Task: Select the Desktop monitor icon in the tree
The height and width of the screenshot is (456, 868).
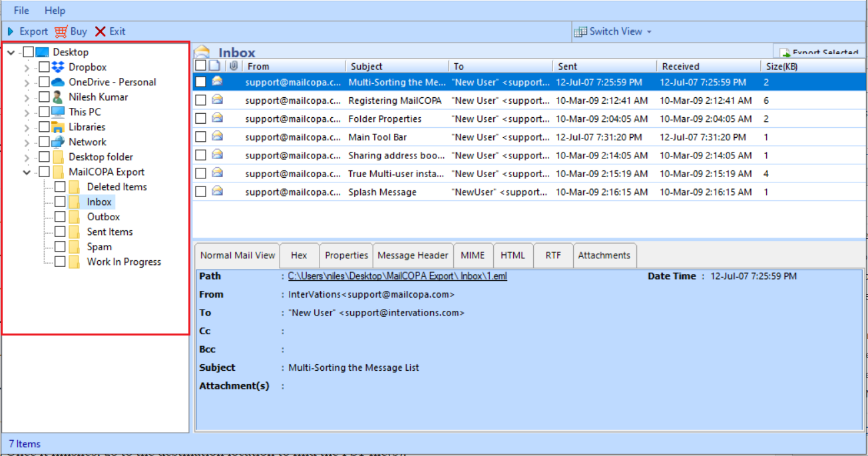Action: (42, 52)
